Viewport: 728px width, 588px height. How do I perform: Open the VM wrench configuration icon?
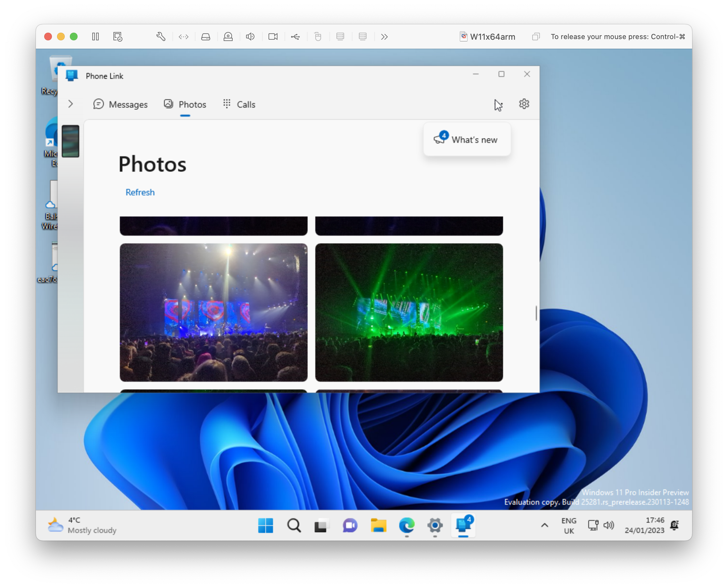[x=161, y=37]
